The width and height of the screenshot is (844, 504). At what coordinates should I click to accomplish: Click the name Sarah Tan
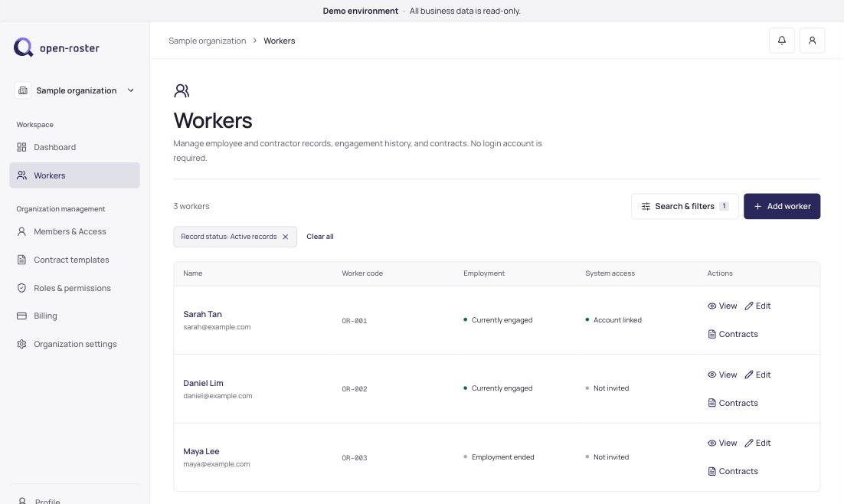coord(202,314)
